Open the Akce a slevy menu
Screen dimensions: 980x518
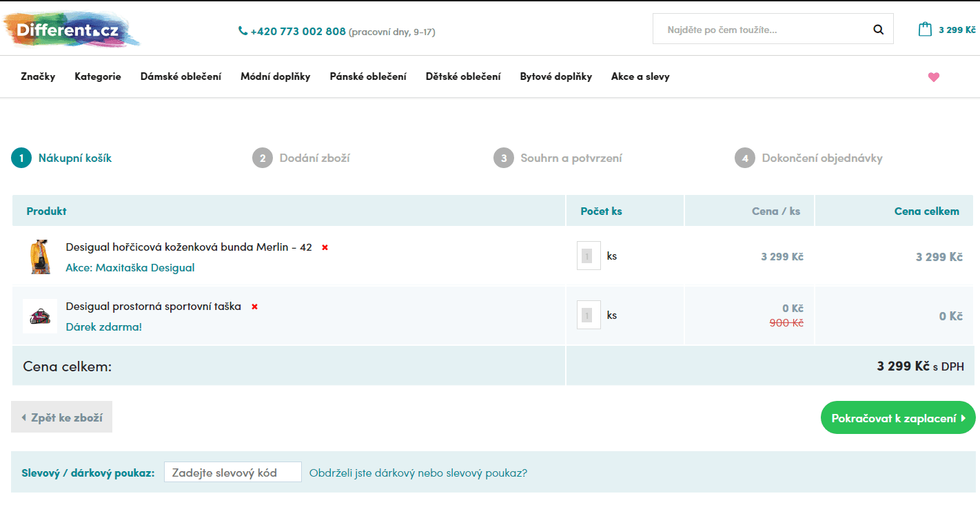(x=640, y=76)
